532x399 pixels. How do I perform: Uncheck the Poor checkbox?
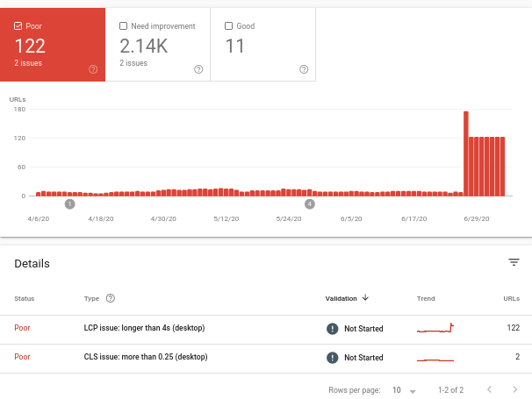pyautogui.click(x=18, y=26)
